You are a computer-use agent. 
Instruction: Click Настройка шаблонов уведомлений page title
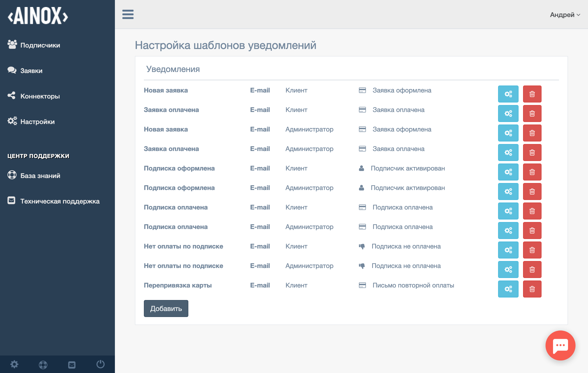226,45
